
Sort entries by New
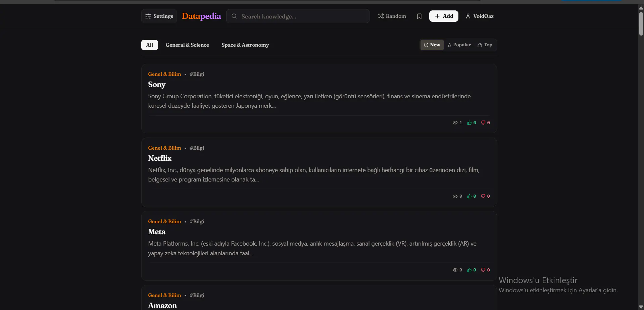coord(432,45)
